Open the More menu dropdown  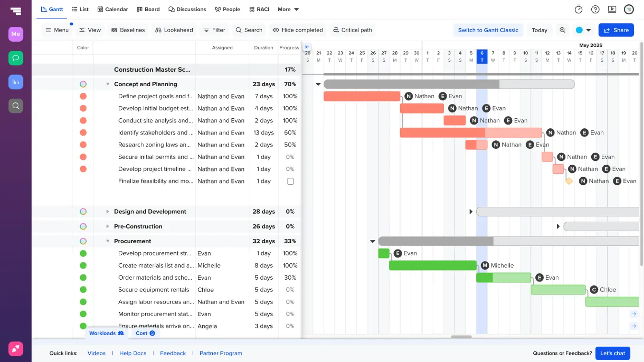tap(287, 9)
